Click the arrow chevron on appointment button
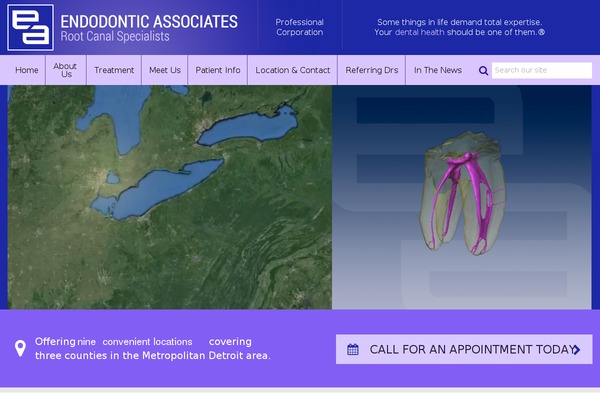The image size is (600, 400). [x=577, y=349]
